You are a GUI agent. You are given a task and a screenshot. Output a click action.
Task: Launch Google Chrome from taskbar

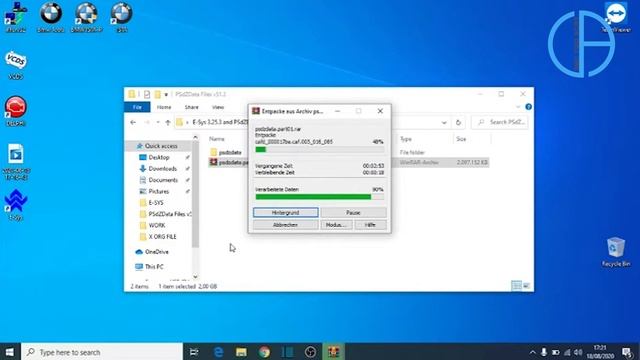(264, 352)
